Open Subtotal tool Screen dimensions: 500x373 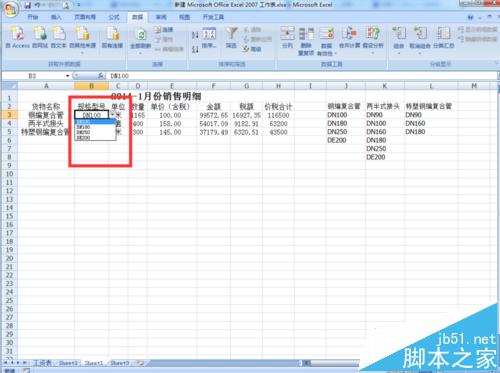click(x=444, y=37)
